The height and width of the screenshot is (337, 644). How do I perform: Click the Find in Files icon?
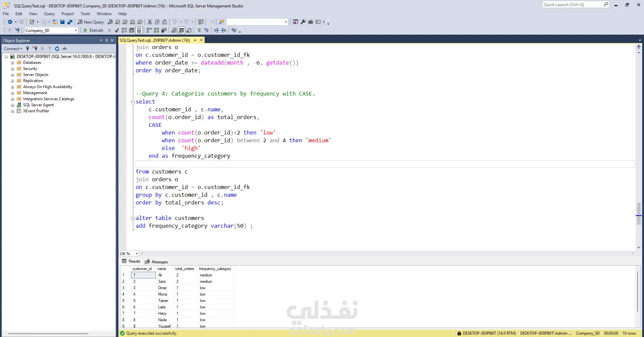[221, 22]
